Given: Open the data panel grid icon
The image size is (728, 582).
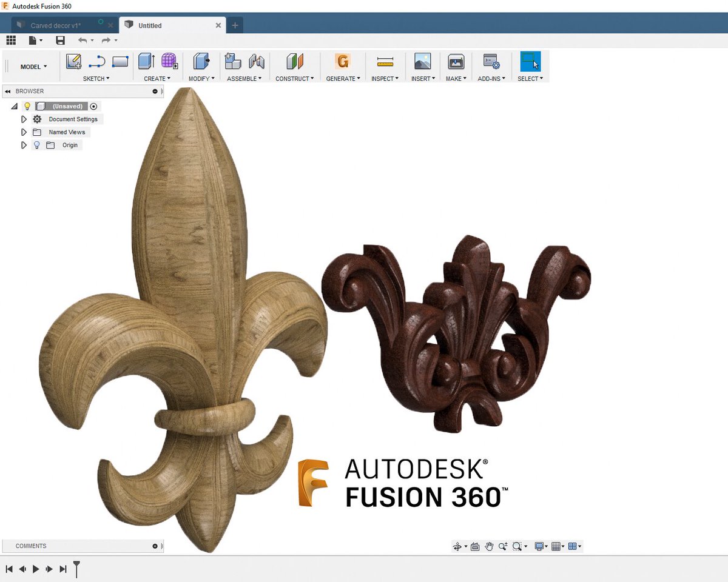Looking at the screenshot, I should tap(11, 40).
